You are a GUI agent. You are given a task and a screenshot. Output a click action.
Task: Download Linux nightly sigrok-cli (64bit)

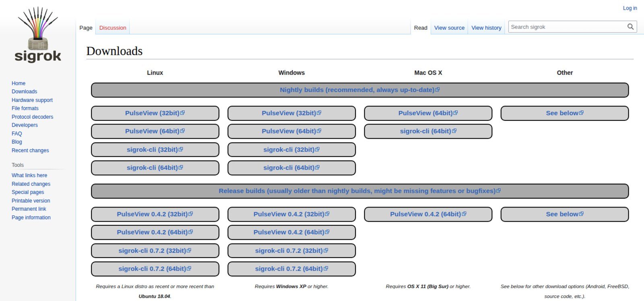(155, 168)
